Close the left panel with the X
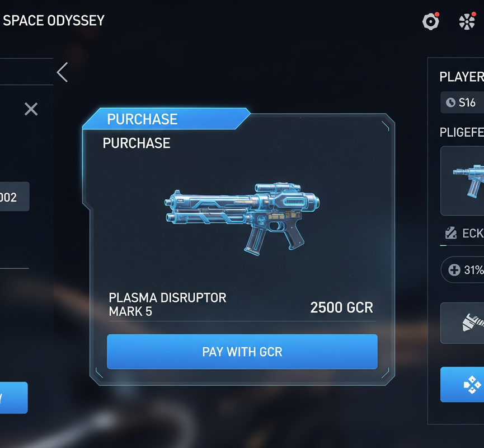The width and height of the screenshot is (484, 448). click(x=31, y=109)
